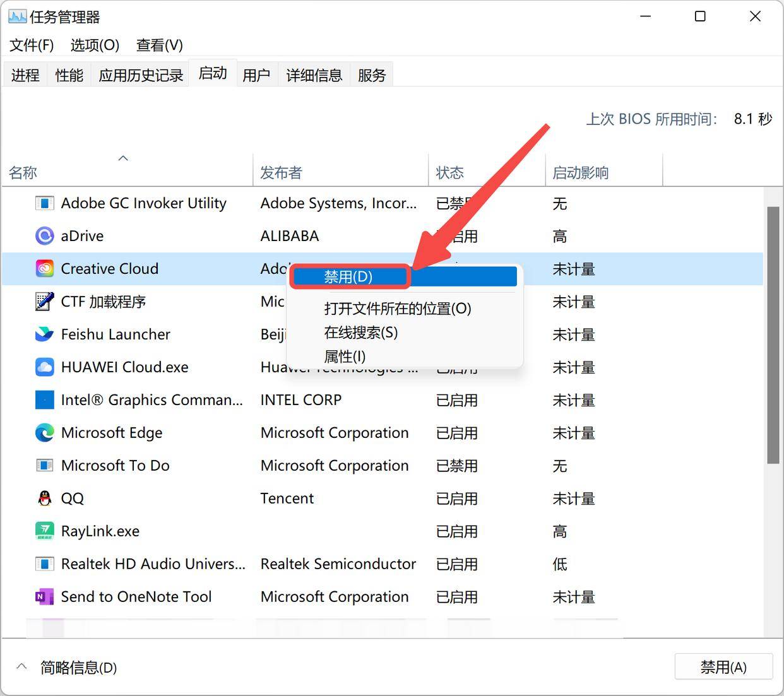Viewport: 784px width, 696px height.
Task: Click the 禁用(A) button
Action: (723, 667)
